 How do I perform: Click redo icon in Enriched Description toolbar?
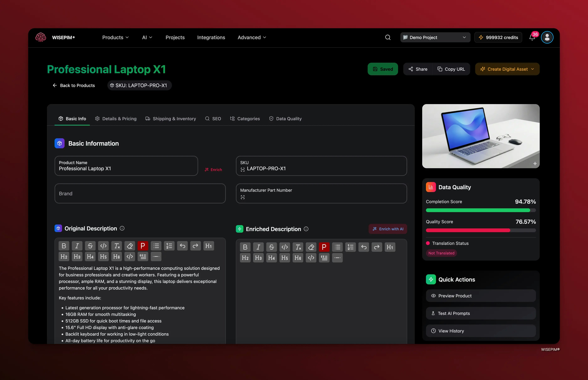point(377,247)
